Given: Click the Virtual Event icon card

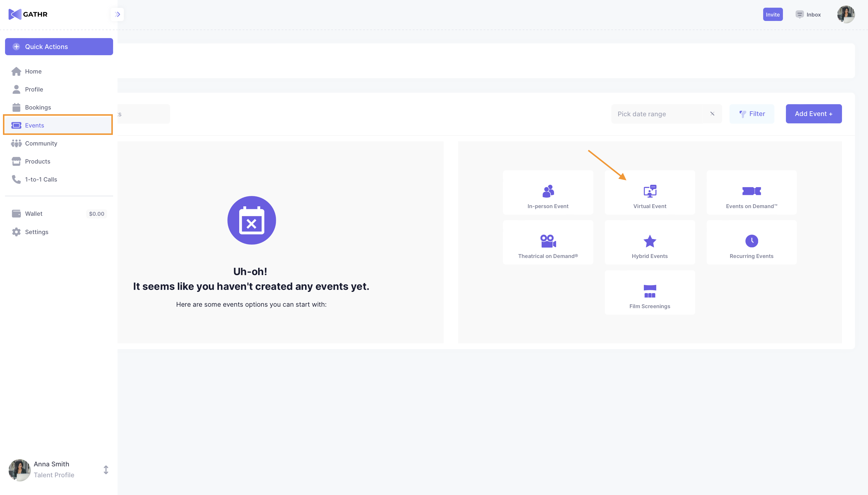Looking at the screenshot, I should click(650, 192).
